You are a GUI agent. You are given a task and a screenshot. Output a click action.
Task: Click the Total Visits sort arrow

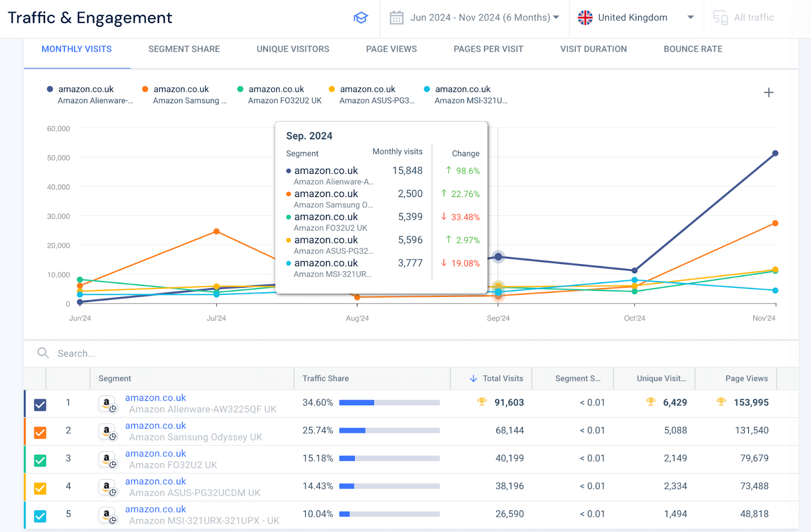(x=473, y=378)
